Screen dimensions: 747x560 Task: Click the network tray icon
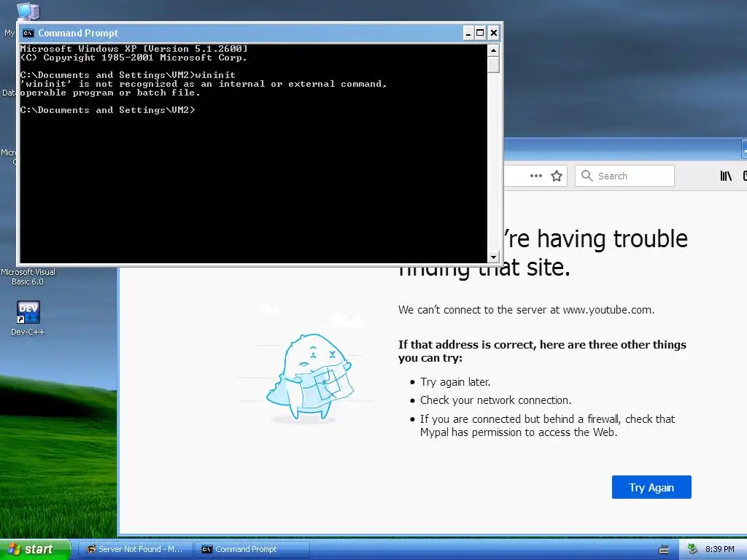point(692,549)
